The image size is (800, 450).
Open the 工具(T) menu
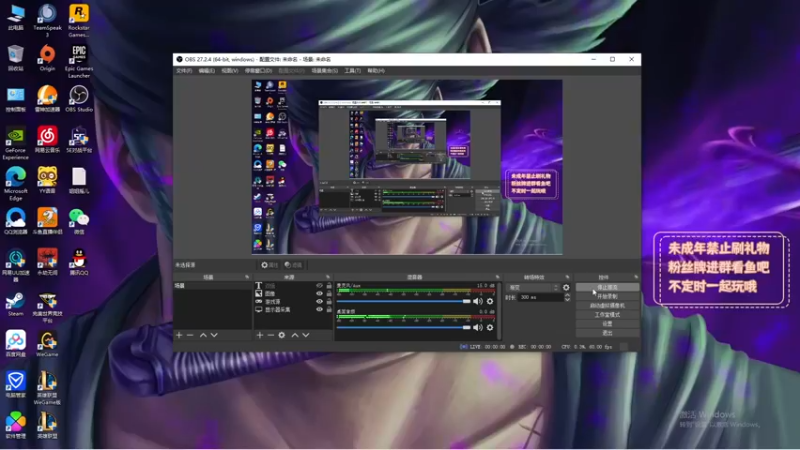tap(352, 71)
